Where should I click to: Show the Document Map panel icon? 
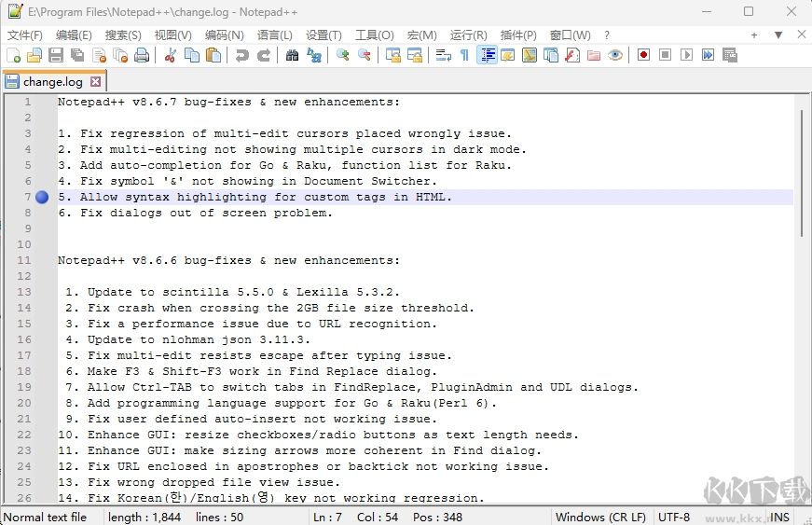[530, 55]
